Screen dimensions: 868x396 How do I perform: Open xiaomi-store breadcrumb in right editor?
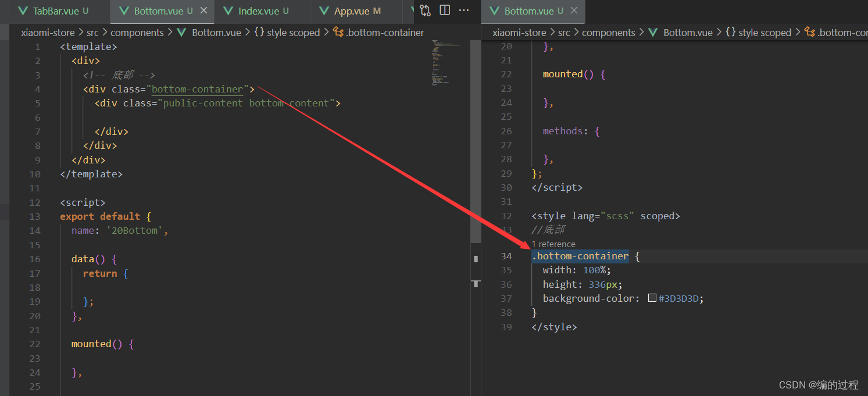tap(519, 33)
